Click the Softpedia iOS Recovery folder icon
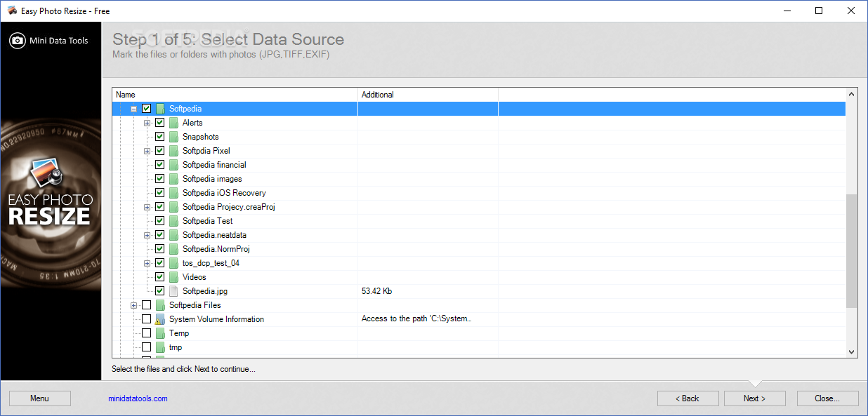This screenshot has height=416, width=868. click(173, 193)
